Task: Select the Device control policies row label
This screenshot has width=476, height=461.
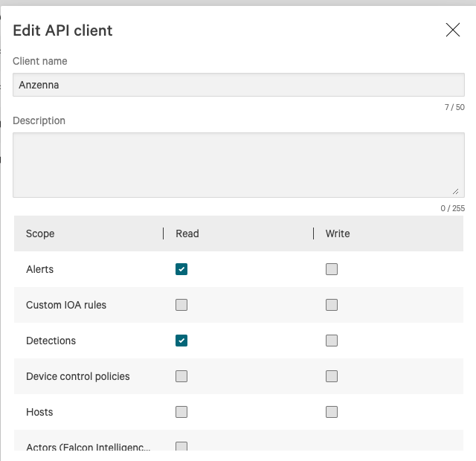Action: 78,376
